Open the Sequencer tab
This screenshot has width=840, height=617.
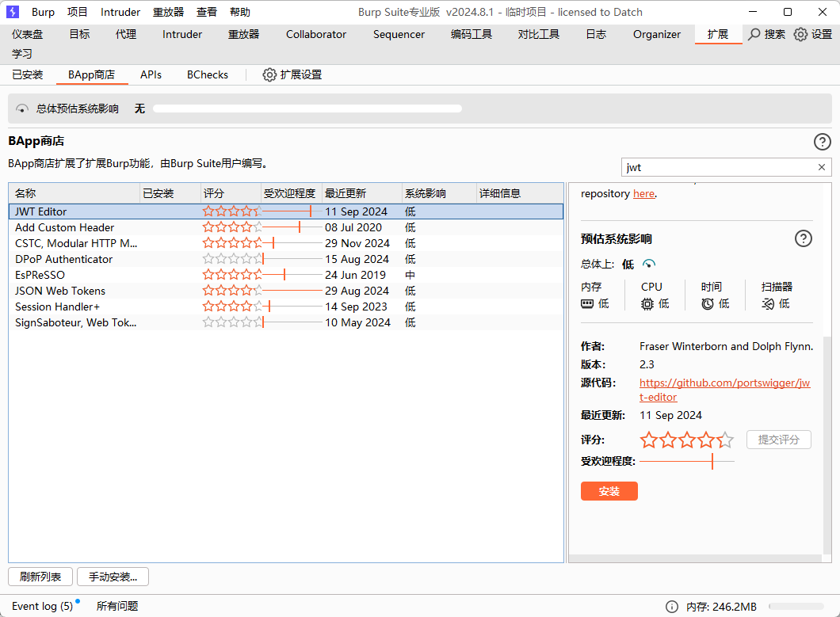pos(399,34)
